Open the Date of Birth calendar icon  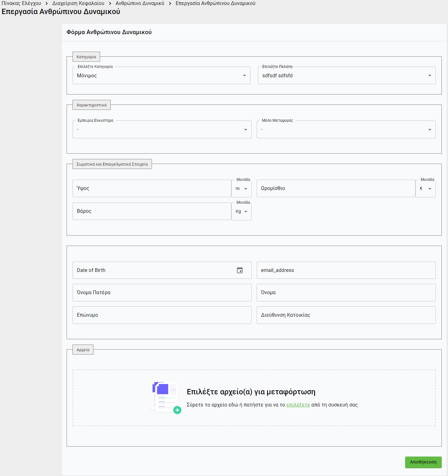pyautogui.click(x=240, y=270)
